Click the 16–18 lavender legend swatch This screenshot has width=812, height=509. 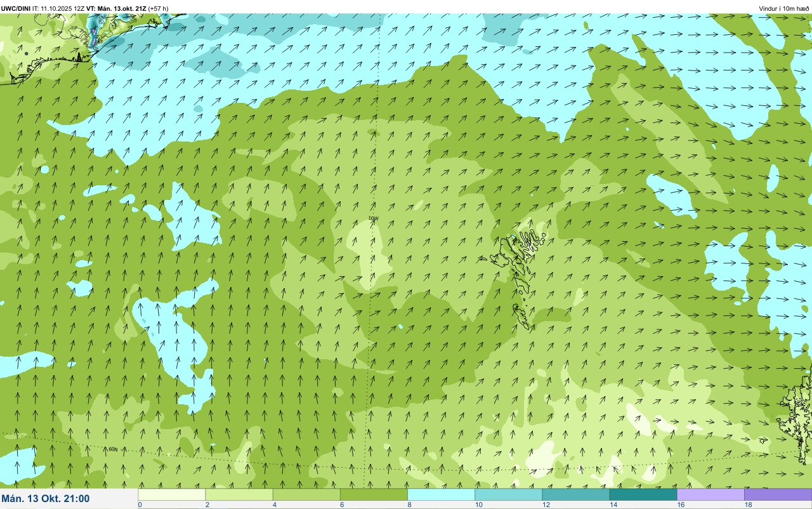[710, 494]
